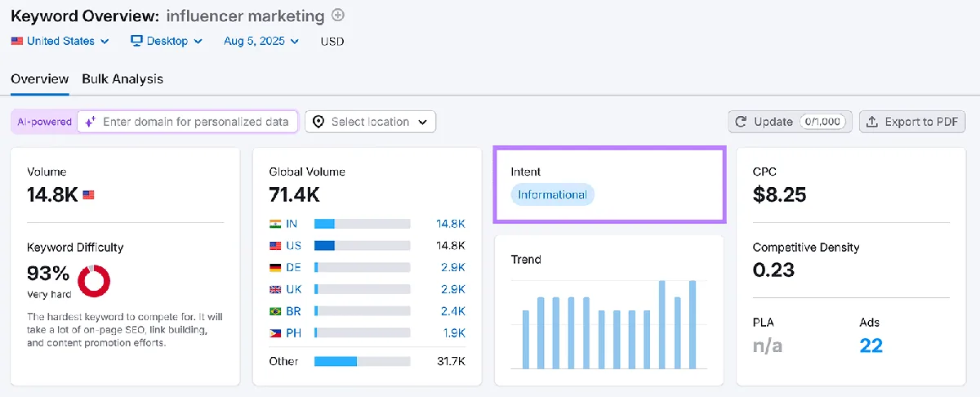Switch to the Bulk Analysis tab

coord(122,79)
